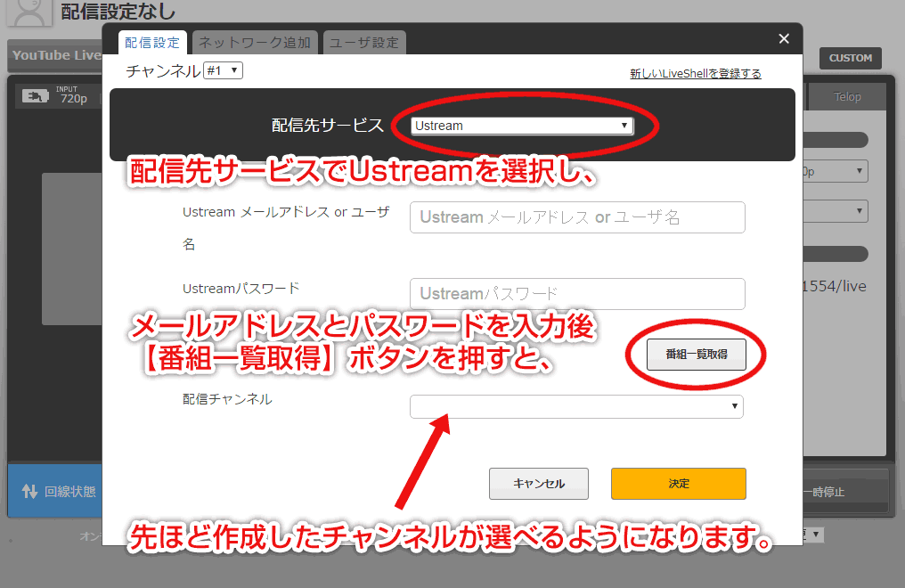Click the user avatar icon beside 配信設定なし

pyautogui.click(x=29, y=12)
